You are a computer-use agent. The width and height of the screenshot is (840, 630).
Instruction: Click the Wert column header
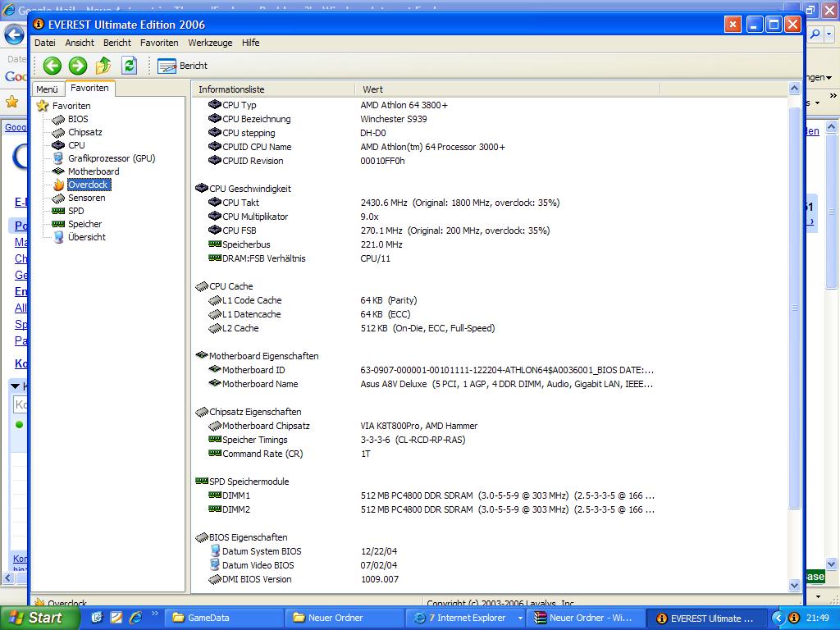(507, 89)
